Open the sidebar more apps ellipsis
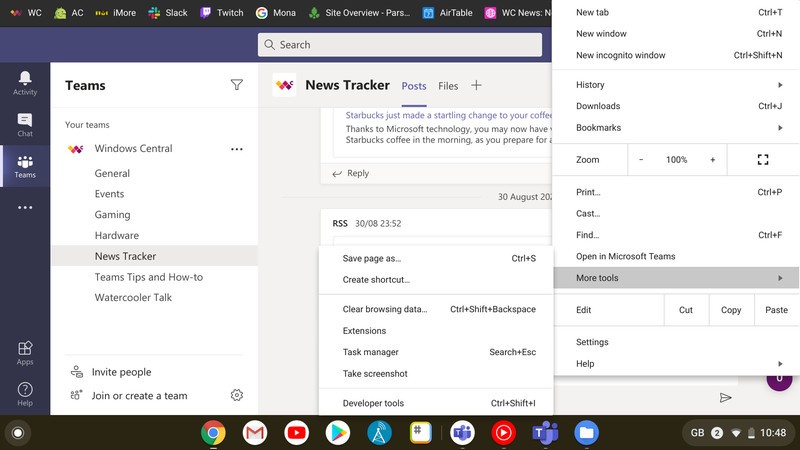The width and height of the screenshot is (800, 450). [24, 208]
